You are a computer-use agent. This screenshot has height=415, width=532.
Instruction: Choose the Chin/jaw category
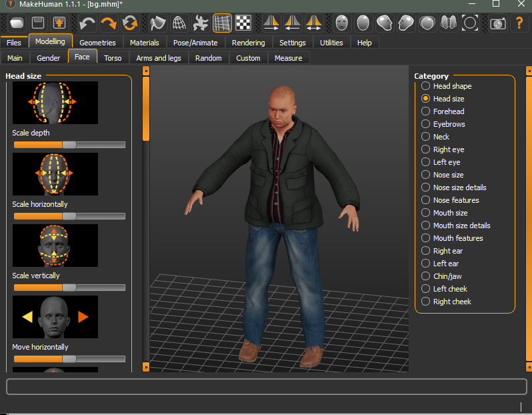(x=426, y=276)
